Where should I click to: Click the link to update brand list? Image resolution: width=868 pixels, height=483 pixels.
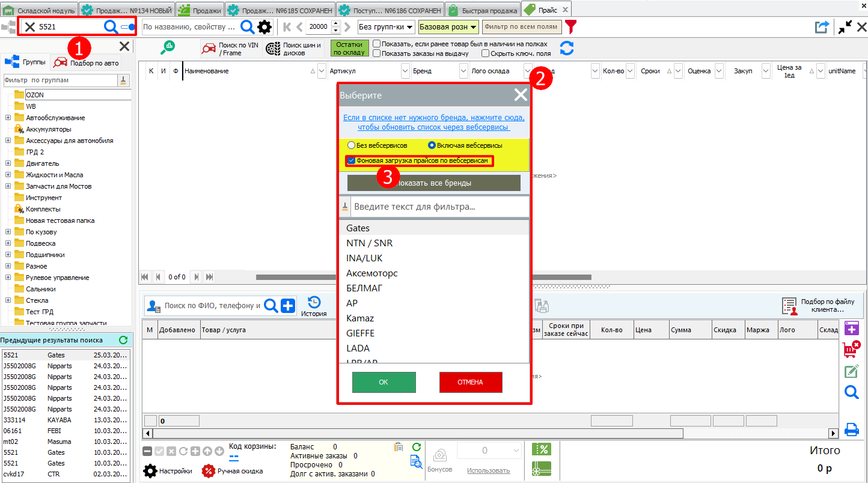[433, 122]
